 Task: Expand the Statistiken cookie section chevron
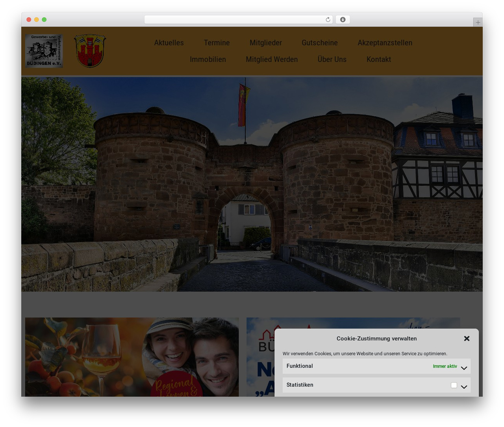(x=464, y=387)
